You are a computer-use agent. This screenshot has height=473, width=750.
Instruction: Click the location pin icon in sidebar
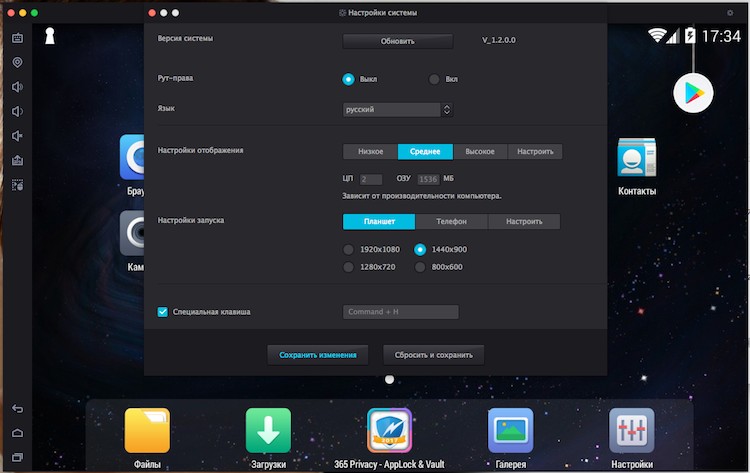coord(17,62)
